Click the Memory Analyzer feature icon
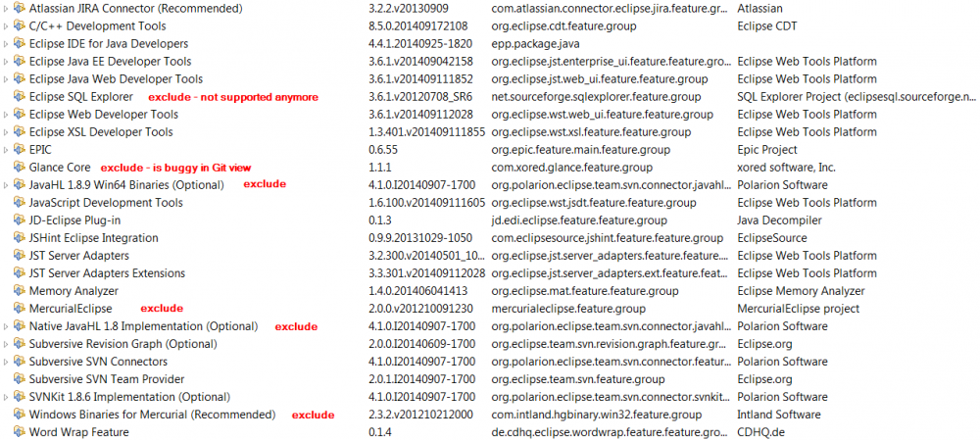The height and width of the screenshot is (440, 980). [x=20, y=291]
